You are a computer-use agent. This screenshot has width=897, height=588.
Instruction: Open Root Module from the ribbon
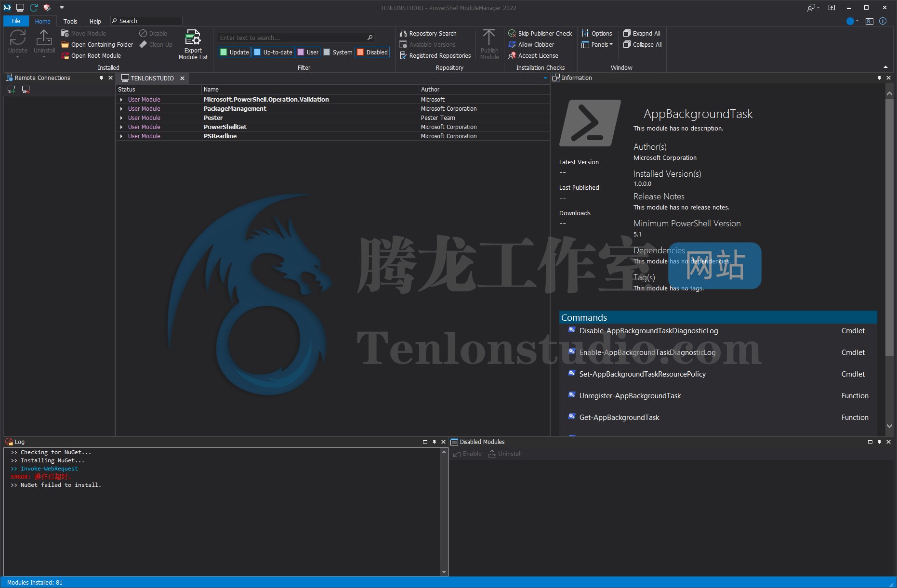[x=91, y=55]
